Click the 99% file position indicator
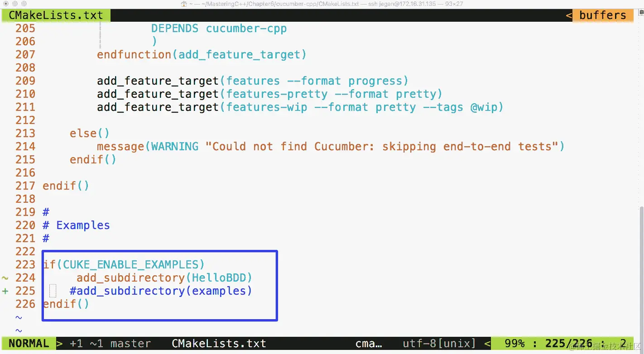Viewport: 644px width, 354px height. pos(514,344)
